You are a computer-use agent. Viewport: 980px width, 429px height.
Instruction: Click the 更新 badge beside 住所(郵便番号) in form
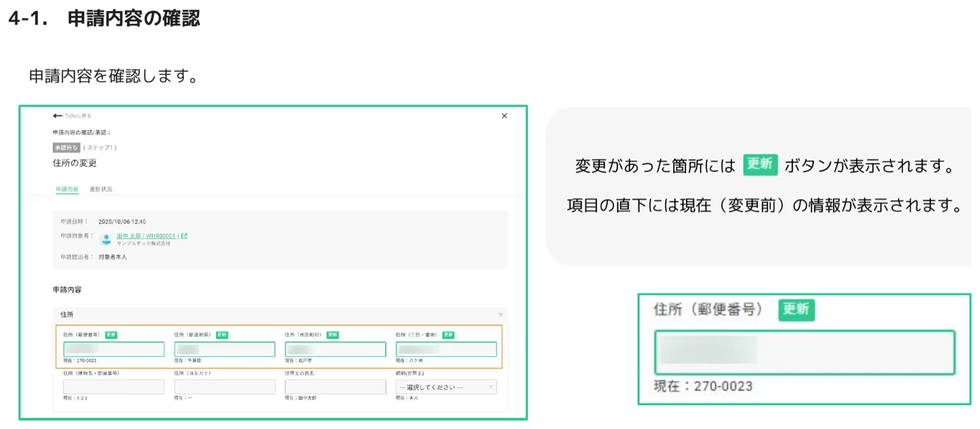tap(111, 335)
